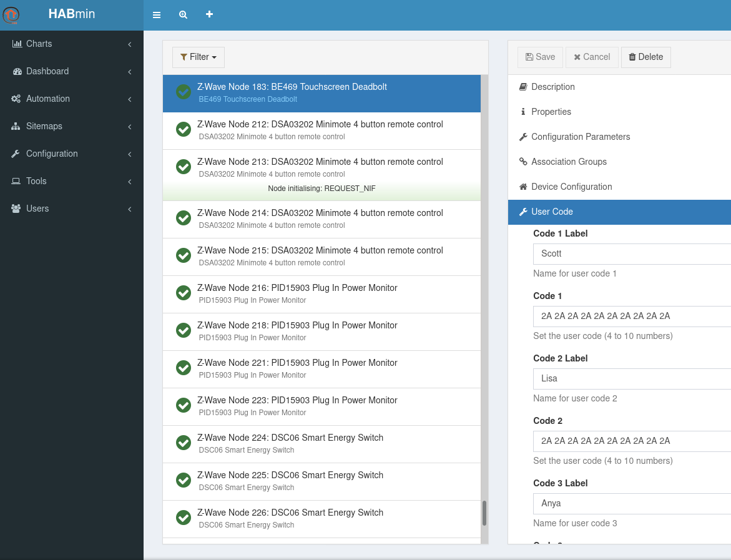The height and width of the screenshot is (560, 731).
Task: Open the Configuration Parameters section
Action: pos(581,137)
